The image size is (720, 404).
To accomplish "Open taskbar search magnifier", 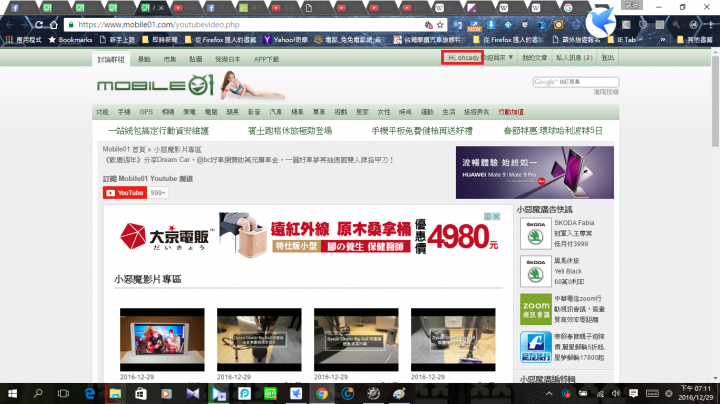I will pos(38,393).
